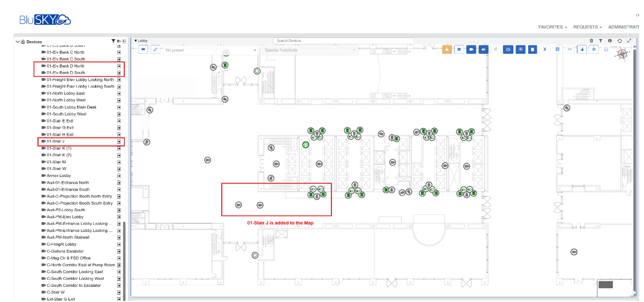Image resolution: width=644 pixels, height=302 pixels.
Task: Add C-Stair W to map icon
Action: click(x=119, y=292)
